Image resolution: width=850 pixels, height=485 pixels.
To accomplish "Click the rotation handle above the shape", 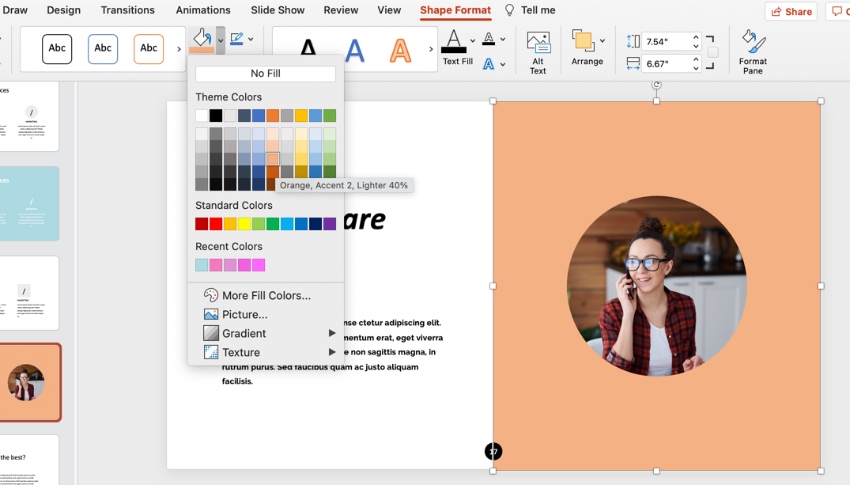I will pos(656,85).
